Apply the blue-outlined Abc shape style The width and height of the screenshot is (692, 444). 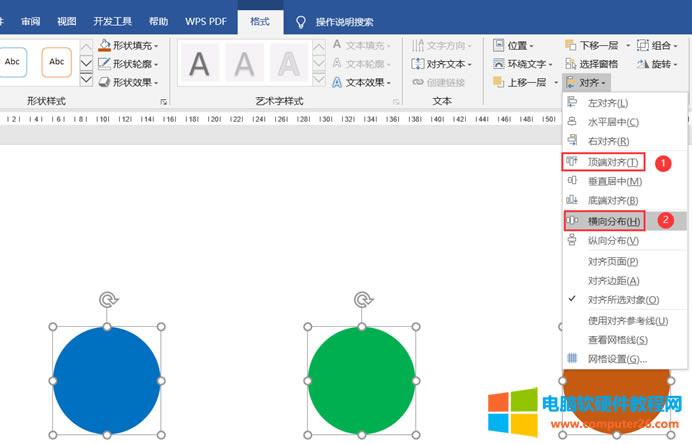pyautogui.click(x=12, y=62)
